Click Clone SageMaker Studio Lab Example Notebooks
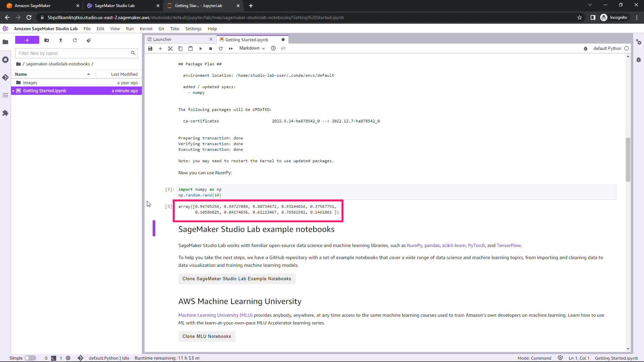Viewport: 644px width, 362px height. coord(237,279)
